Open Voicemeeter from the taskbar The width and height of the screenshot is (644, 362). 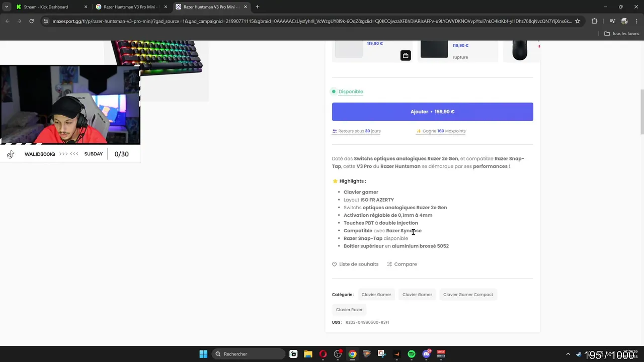coord(441,354)
